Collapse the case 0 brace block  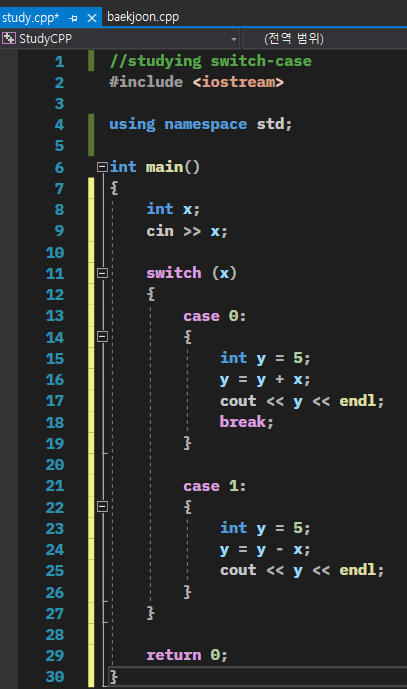pyautogui.click(x=102, y=337)
